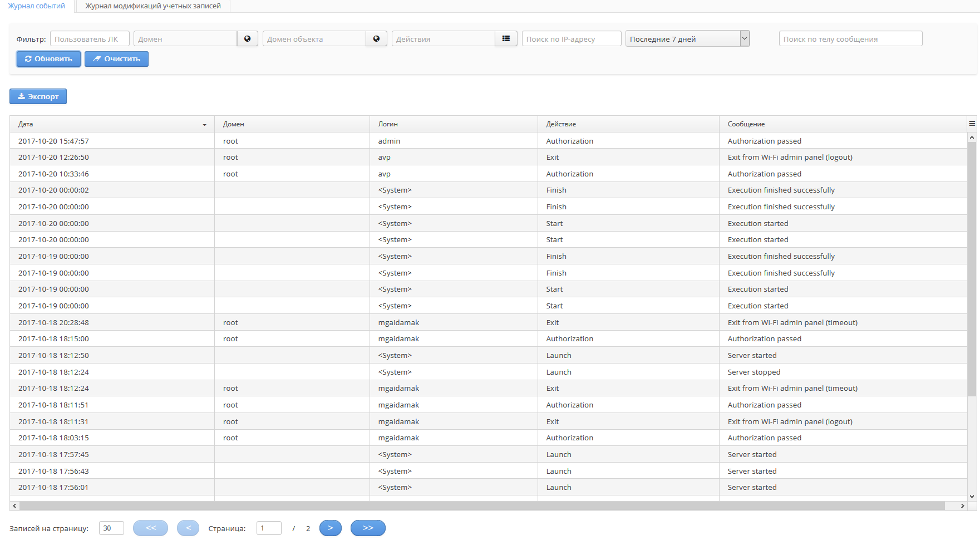Export the log with Экспорт button
Image resolution: width=980 pixels, height=545 pixels.
coord(38,96)
